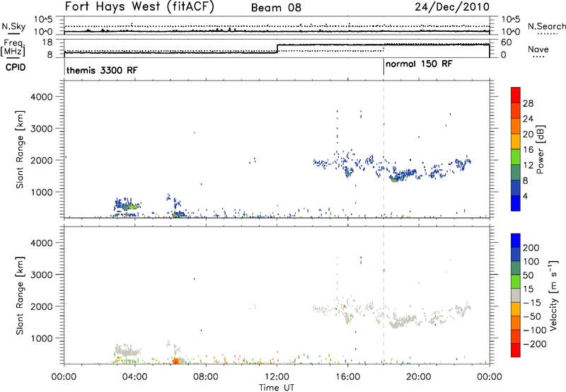
Task: Click "1000" on the velocity panel range axis
Action: click(42, 338)
